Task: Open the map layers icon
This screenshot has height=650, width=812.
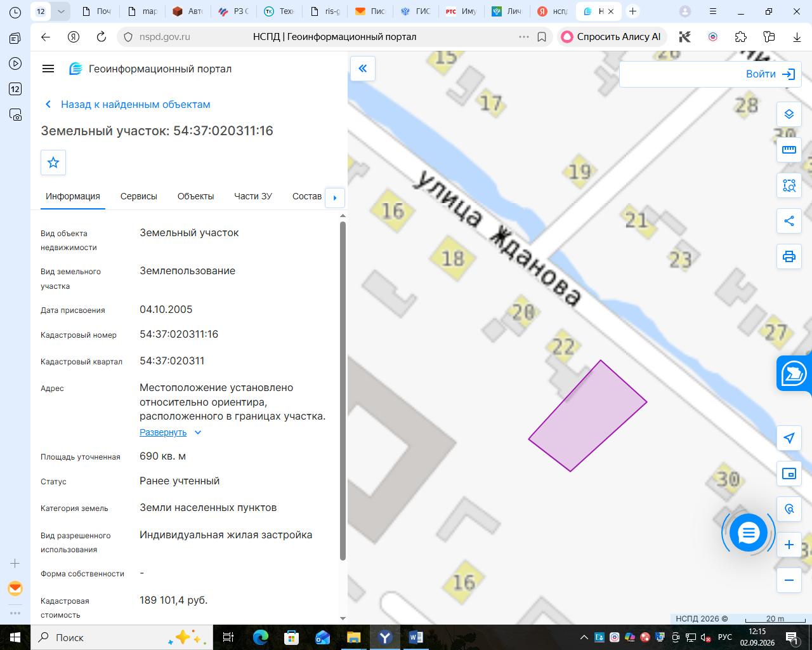Action: pyautogui.click(x=789, y=114)
